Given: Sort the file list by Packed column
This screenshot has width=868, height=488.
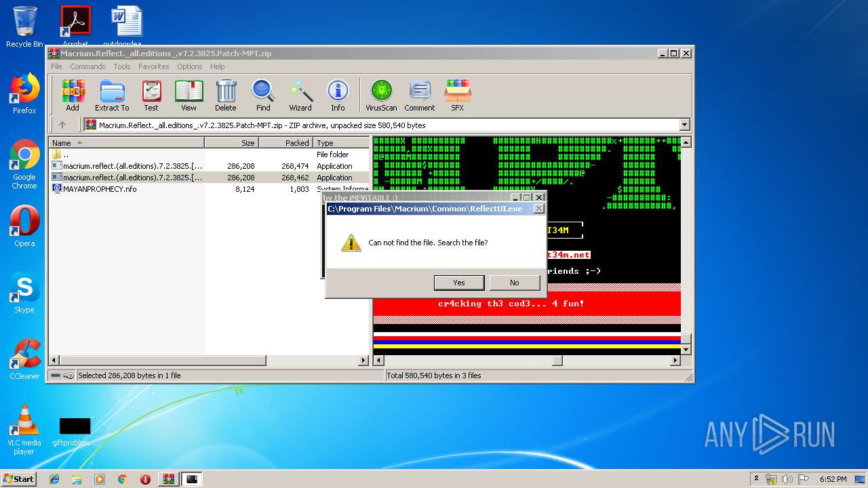Looking at the screenshot, I should click(x=286, y=143).
